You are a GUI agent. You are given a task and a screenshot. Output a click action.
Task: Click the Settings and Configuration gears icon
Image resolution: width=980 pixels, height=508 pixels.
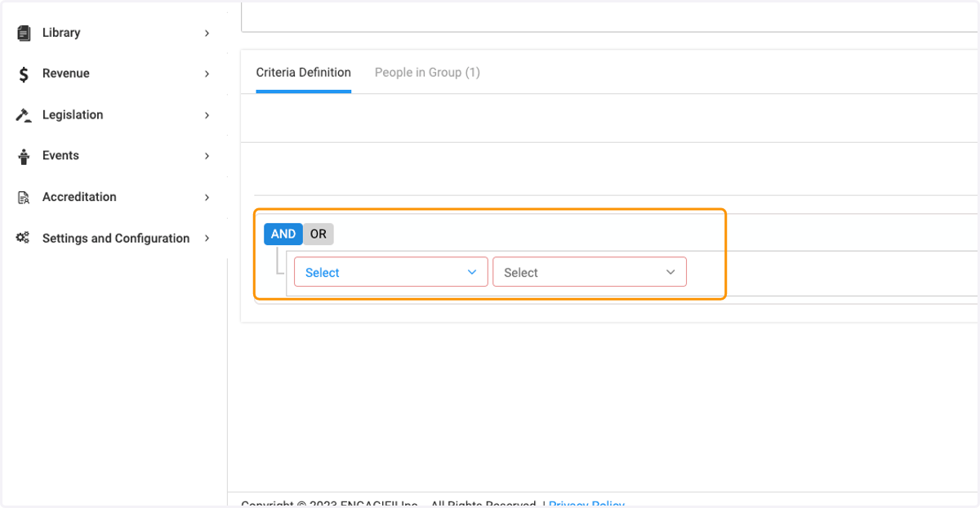pos(24,238)
